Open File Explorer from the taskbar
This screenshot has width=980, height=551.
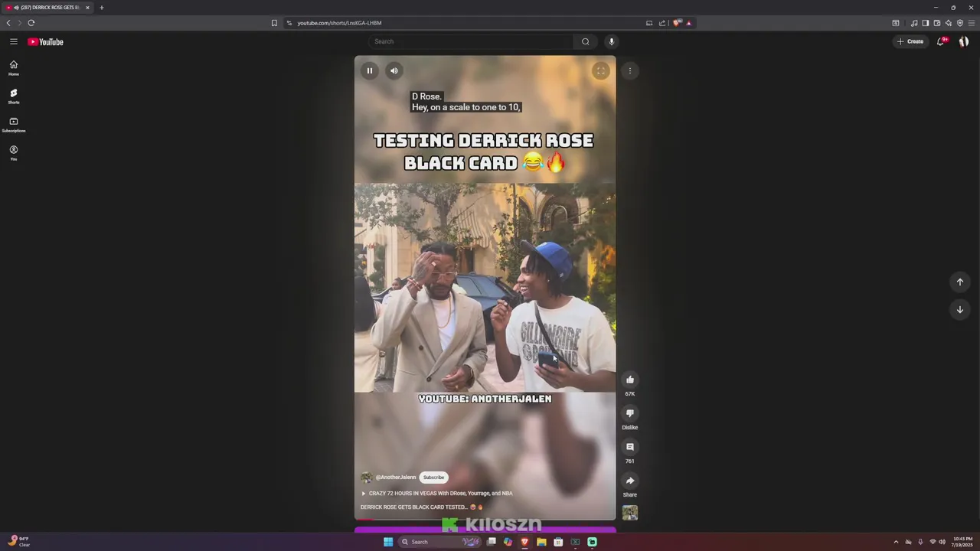(x=541, y=542)
